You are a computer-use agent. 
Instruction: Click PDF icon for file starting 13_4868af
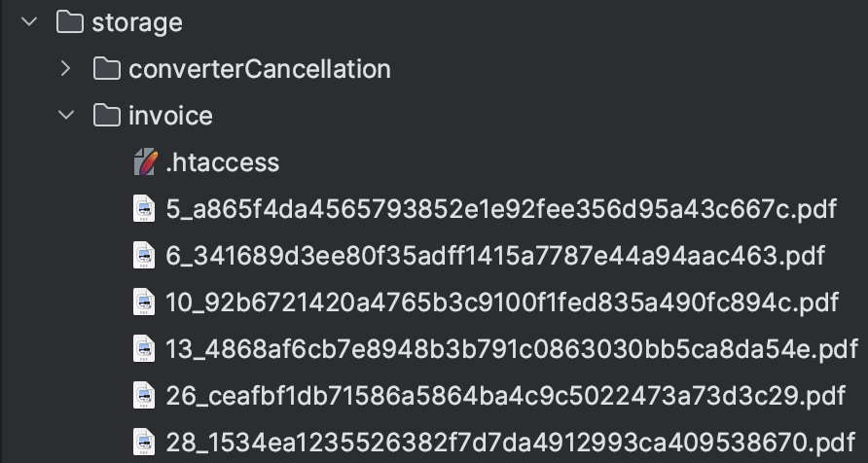point(144,348)
